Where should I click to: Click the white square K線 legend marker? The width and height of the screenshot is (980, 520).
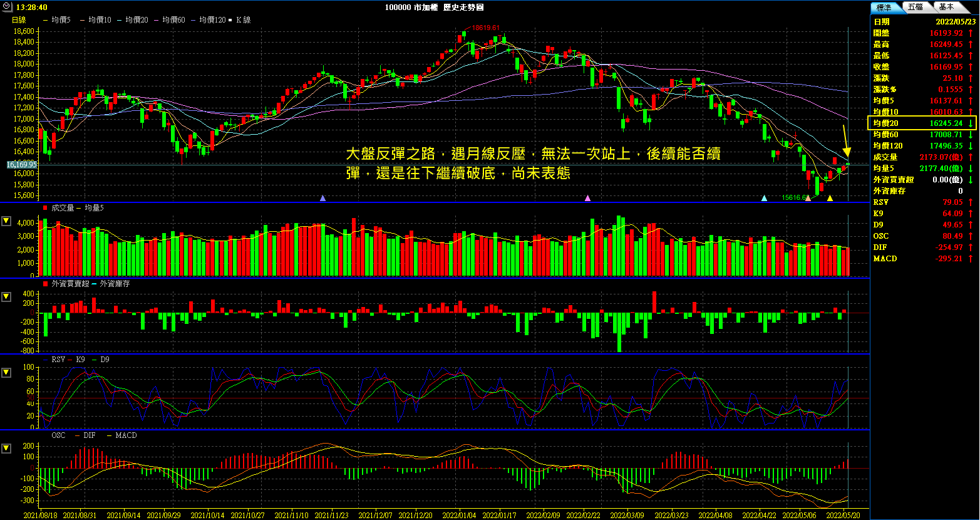[231, 20]
